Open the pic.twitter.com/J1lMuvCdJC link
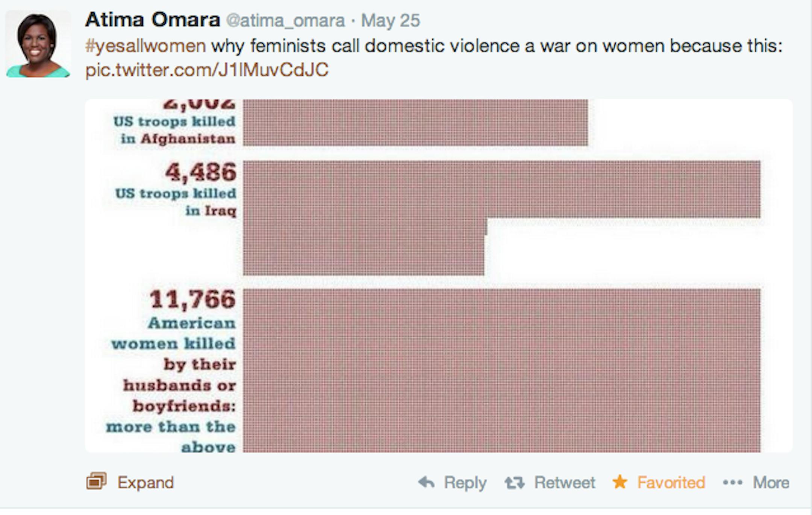812x515 pixels. pos(207,70)
